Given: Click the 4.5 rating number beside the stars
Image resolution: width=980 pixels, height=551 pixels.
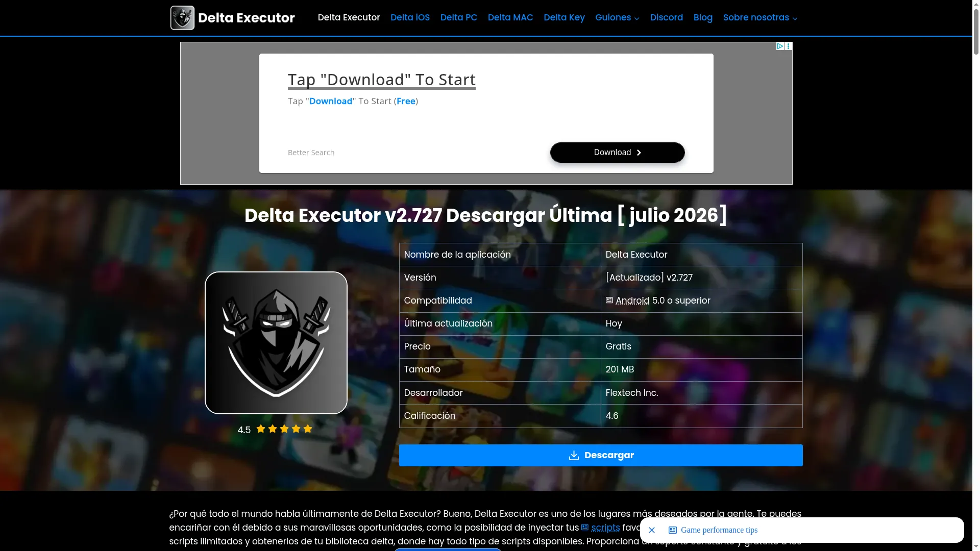Looking at the screenshot, I should [244, 430].
